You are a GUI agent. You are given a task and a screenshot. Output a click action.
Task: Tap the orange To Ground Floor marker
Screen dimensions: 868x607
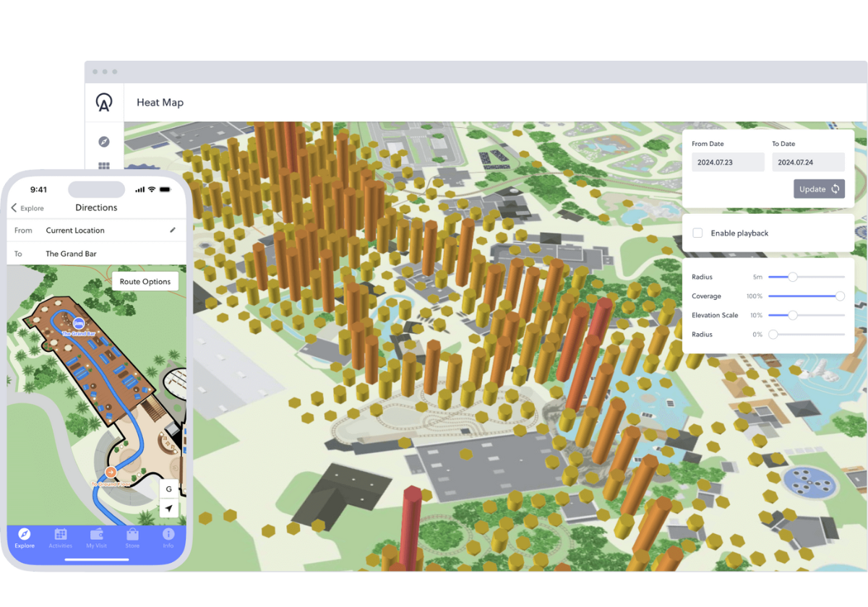coord(111,473)
